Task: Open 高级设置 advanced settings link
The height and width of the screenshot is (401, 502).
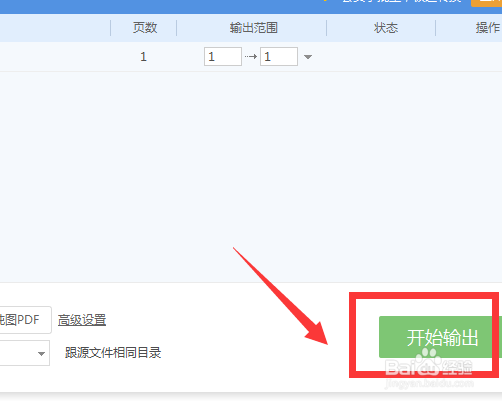Action: click(x=82, y=320)
